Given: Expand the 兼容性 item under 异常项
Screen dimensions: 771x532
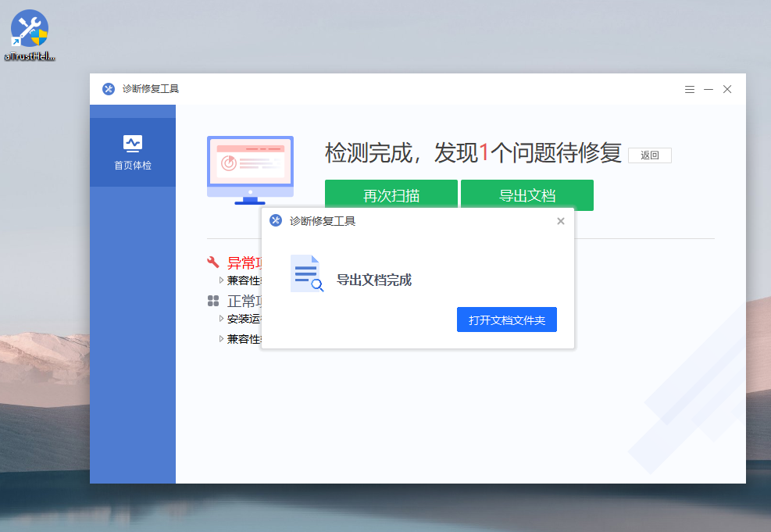Looking at the screenshot, I should 222,280.
